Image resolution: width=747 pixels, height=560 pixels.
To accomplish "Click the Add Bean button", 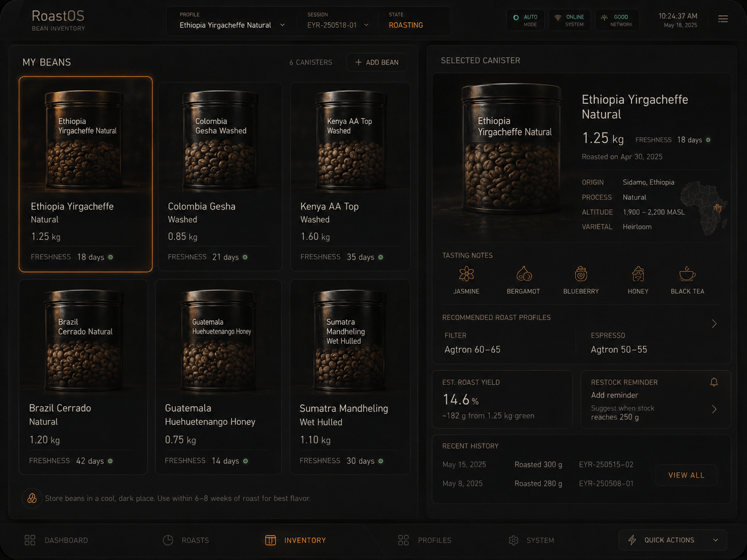I will click(377, 62).
